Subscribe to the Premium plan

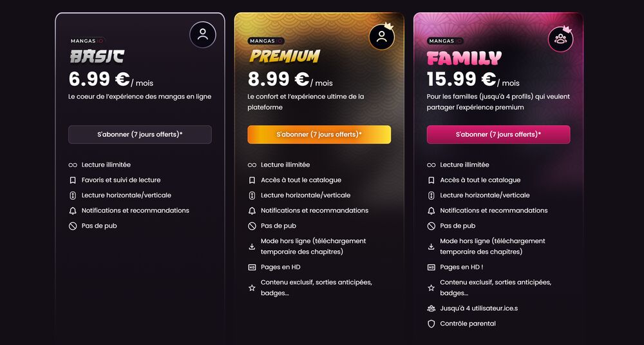[319, 135]
